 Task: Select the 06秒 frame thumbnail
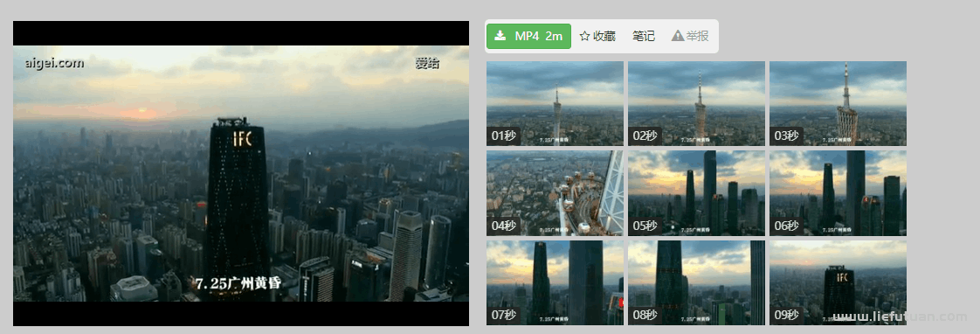[x=839, y=193]
